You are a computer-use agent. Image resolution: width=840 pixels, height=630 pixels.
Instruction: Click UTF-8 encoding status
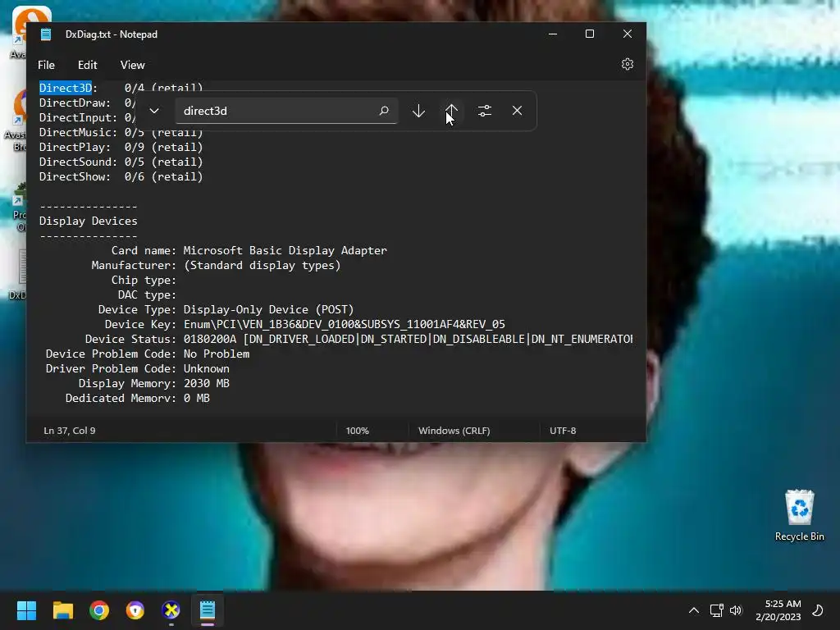click(563, 431)
